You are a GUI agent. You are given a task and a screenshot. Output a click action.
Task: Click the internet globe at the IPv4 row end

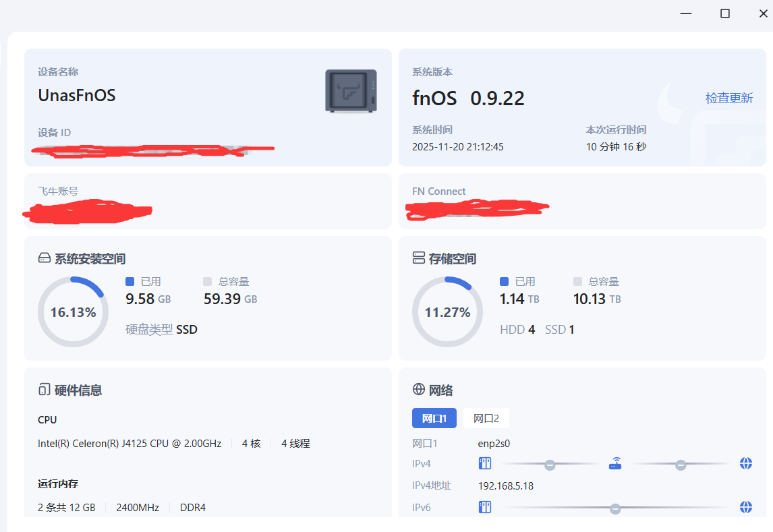[745, 463]
